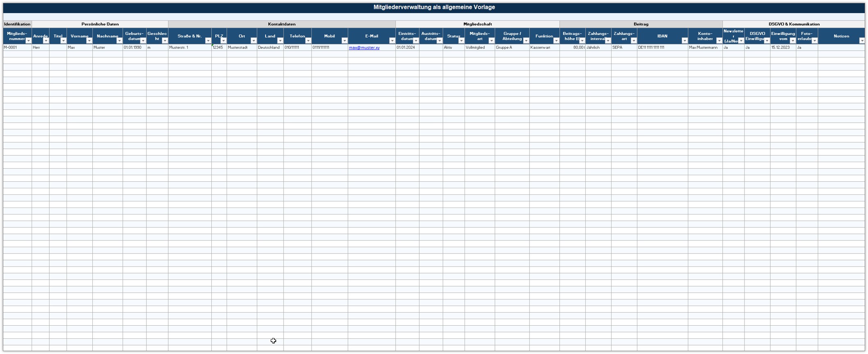The width and height of the screenshot is (868, 354).
Task: Open the Status filter dropdown
Action: click(461, 41)
